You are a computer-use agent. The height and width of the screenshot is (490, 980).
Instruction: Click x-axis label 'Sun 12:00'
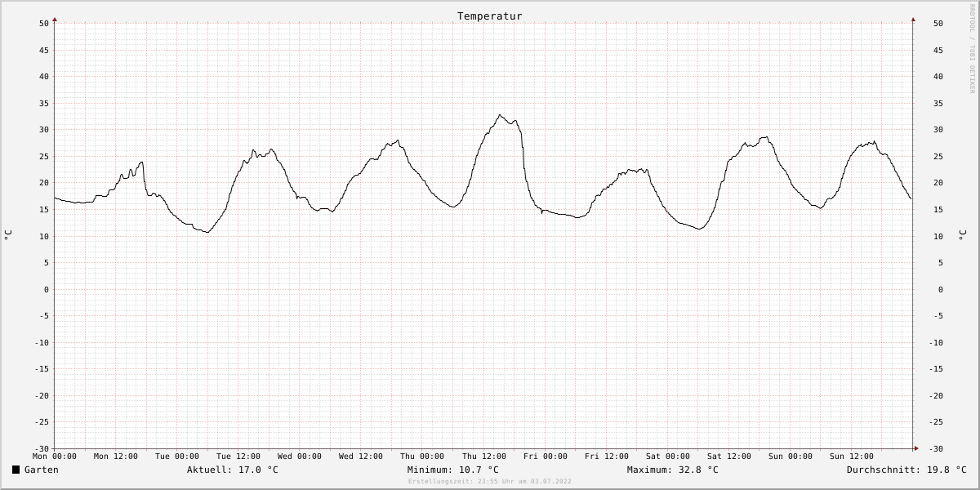[x=852, y=457]
